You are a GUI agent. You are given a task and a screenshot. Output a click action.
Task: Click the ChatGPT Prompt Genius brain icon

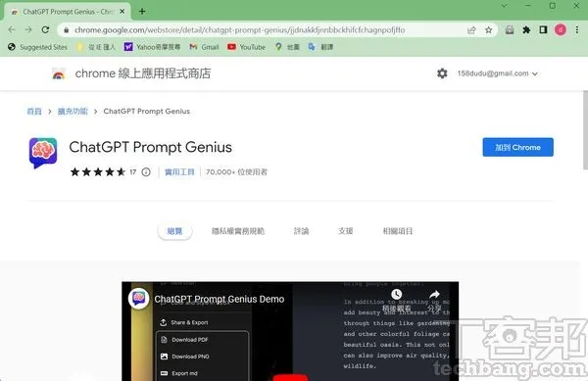coord(43,153)
